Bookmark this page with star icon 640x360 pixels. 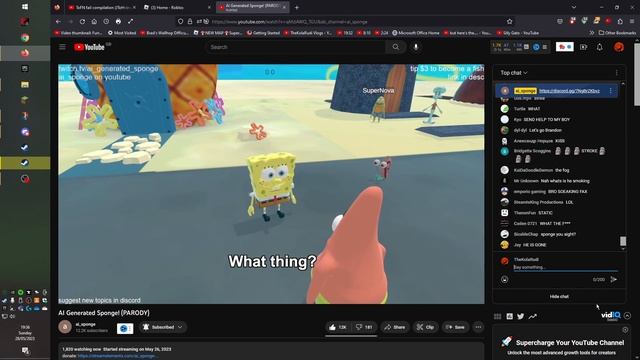(509, 21)
